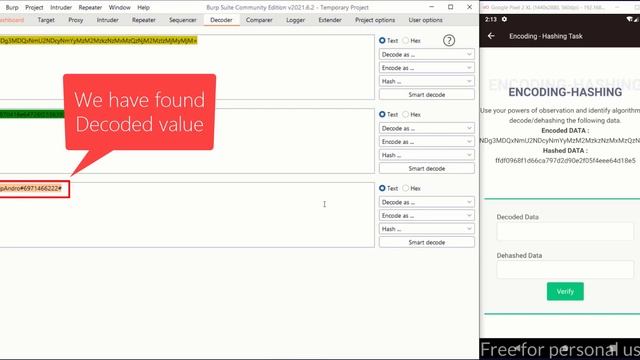Open the Repeater menu in menu bar

[x=90, y=7]
